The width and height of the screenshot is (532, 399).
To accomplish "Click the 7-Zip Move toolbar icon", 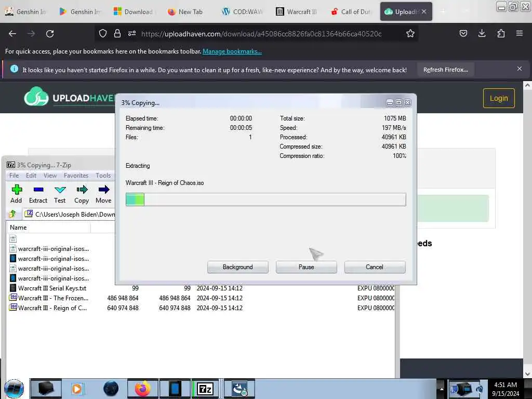I will point(103,194).
